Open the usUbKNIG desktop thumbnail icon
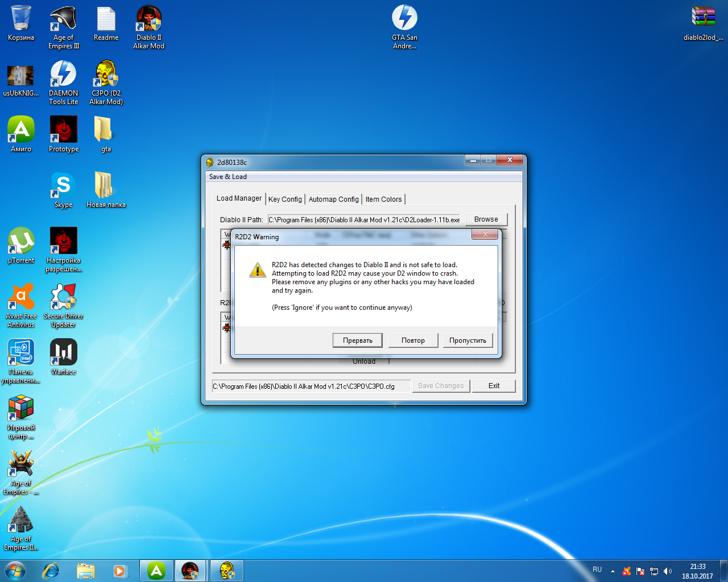Viewport: 728px width, 582px height. [x=21, y=80]
